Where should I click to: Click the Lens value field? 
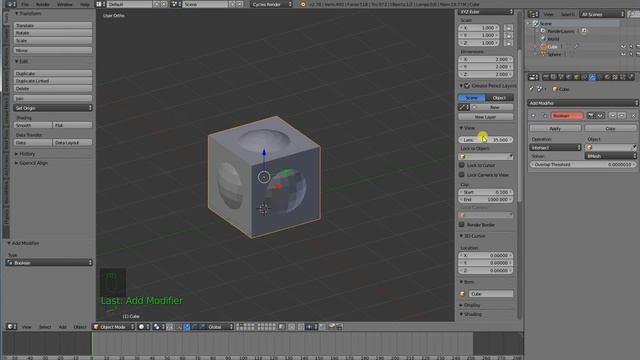coord(485,140)
